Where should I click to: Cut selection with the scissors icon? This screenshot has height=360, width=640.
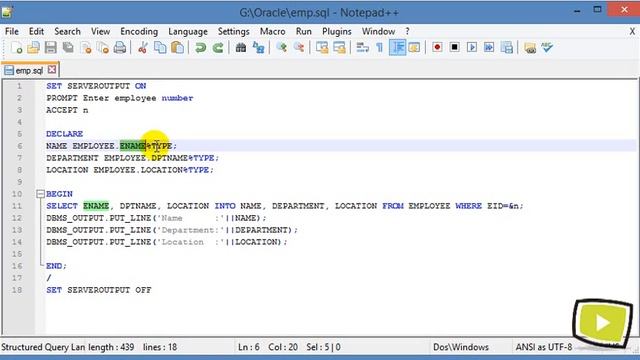point(142,48)
